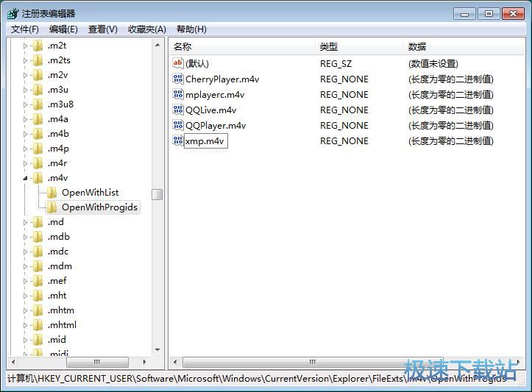532x392 pixels.
Task: Click the binary icon of mplayerc.m4v
Action: (x=178, y=94)
